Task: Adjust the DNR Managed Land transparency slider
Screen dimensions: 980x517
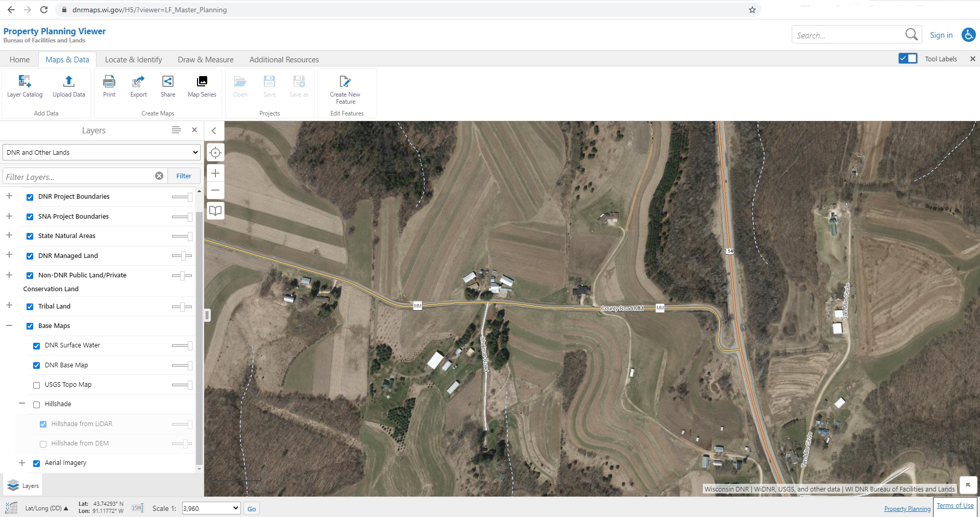Action: (x=182, y=255)
